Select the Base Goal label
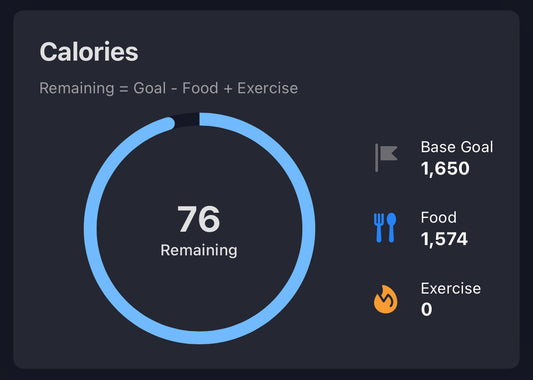 (457, 147)
